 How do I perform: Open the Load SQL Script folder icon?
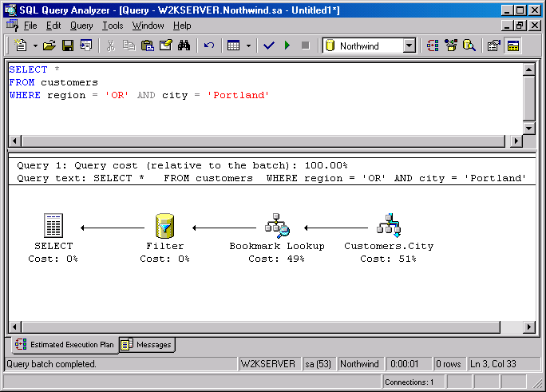pyautogui.click(x=49, y=46)
